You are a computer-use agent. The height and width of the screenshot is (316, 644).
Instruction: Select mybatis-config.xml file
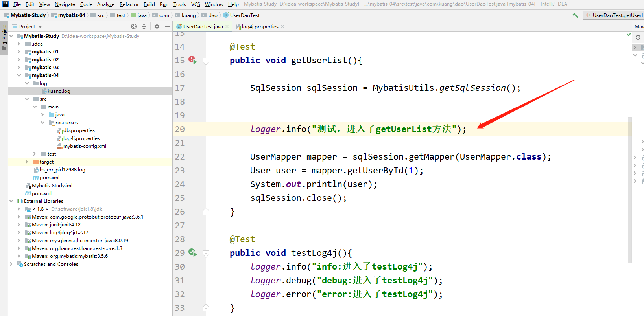tap(85, 146)
